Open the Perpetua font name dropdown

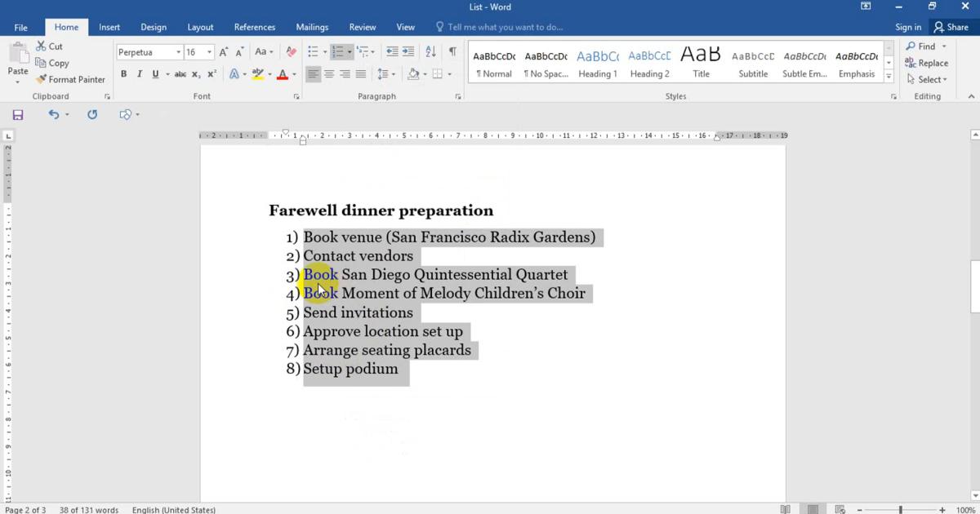tap(178, 52)
